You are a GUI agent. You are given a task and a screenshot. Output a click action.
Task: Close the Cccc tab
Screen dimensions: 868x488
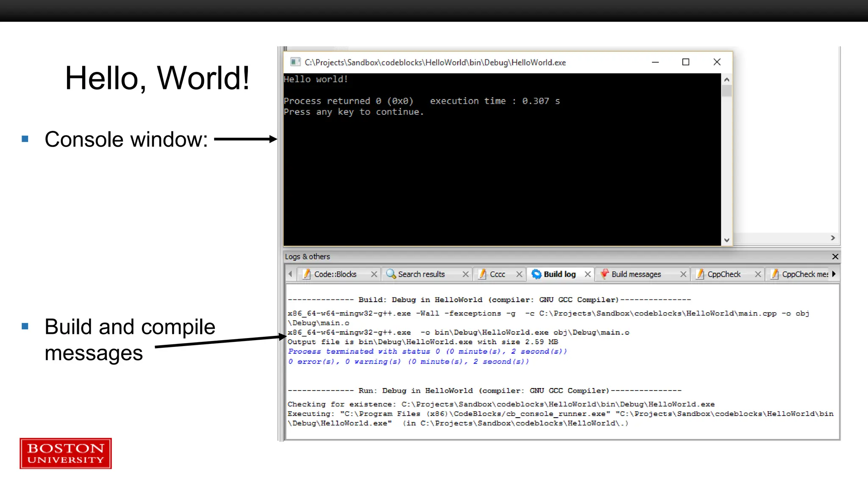point(519,274)
